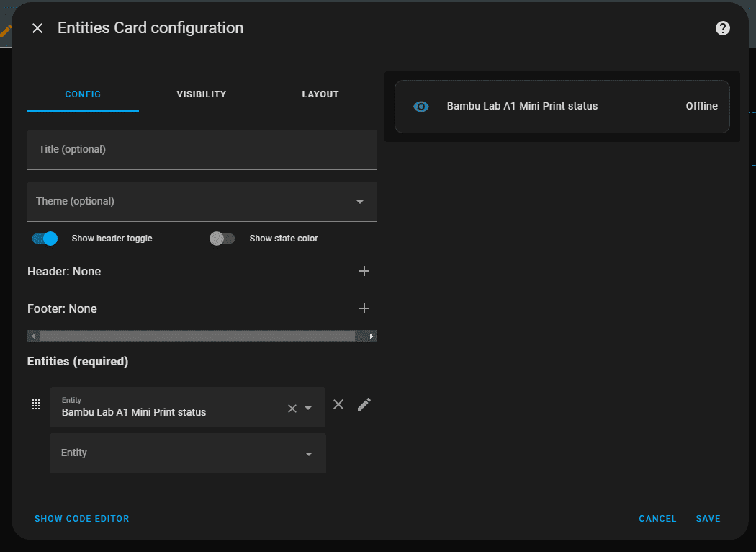Close the Entities Card configuration dialog

[37, 28]
